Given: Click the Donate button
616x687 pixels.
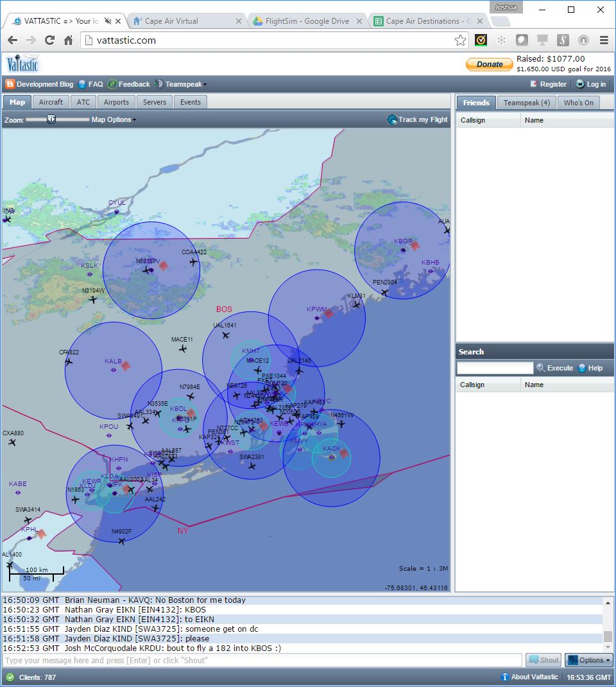Looking at the screenshot, I should point(490,64).
